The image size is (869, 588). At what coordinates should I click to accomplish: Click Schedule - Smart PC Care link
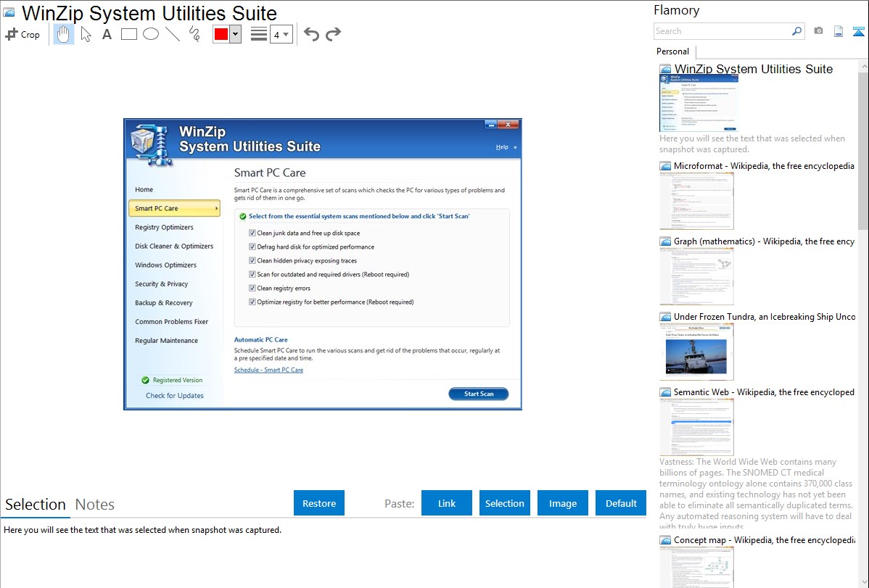pyautogui.click(x=268, y=370)
